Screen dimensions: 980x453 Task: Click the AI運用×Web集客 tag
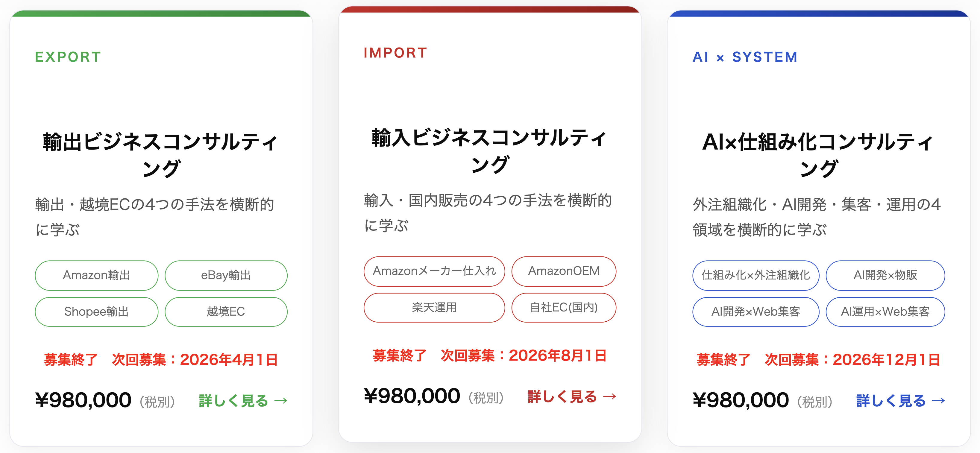coord(885,311)
